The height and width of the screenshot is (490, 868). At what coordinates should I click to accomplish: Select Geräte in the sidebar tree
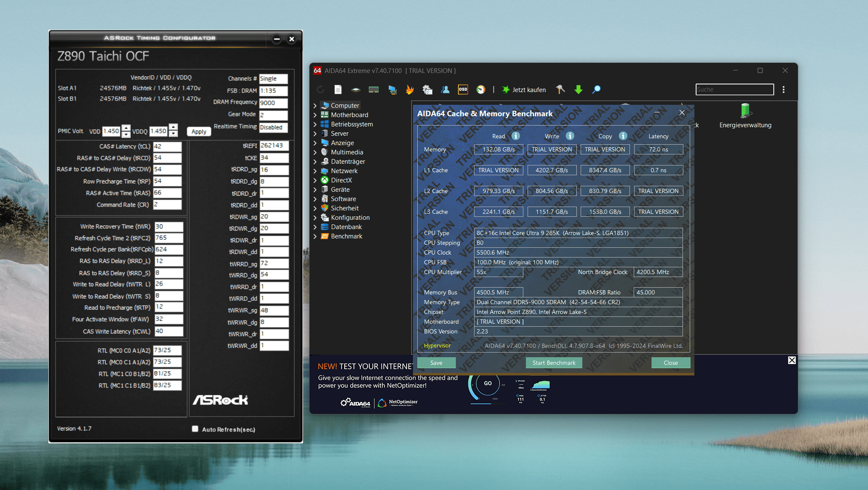[x=340, y=190]
